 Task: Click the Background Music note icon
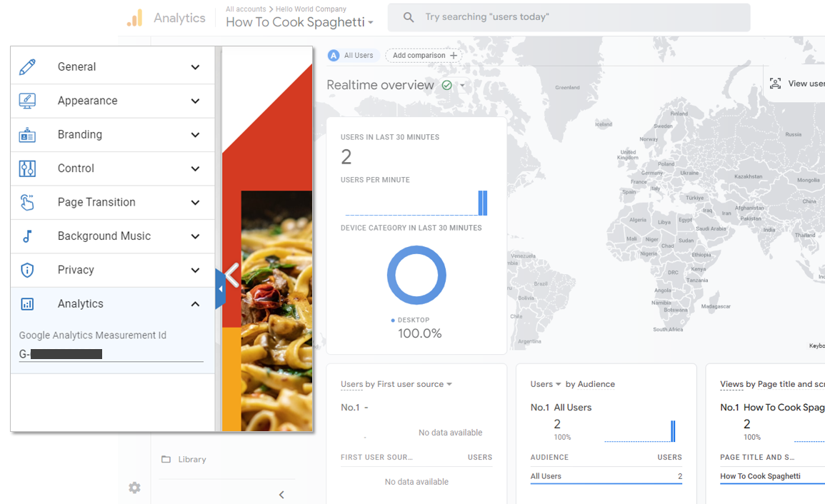(x=27, y=236)
